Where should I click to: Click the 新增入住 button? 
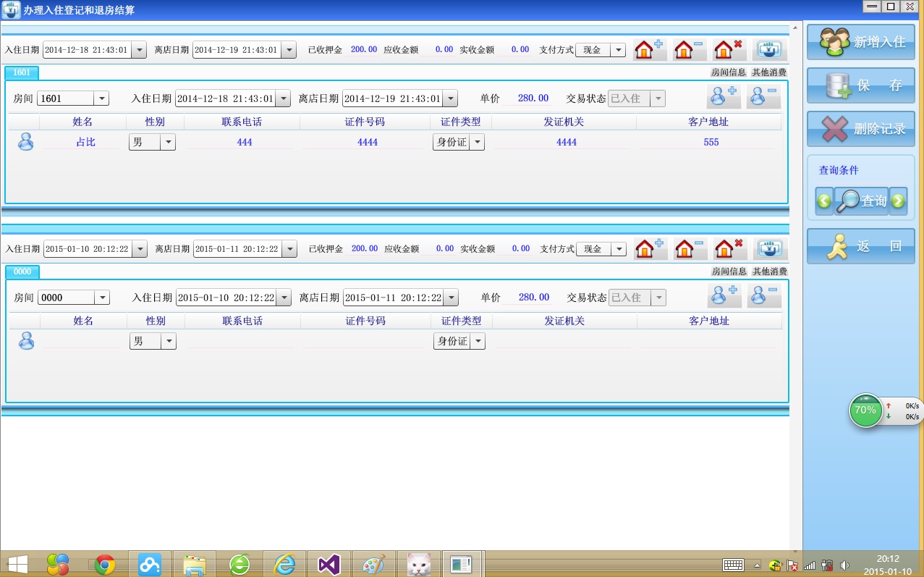[x=860, y=42]
